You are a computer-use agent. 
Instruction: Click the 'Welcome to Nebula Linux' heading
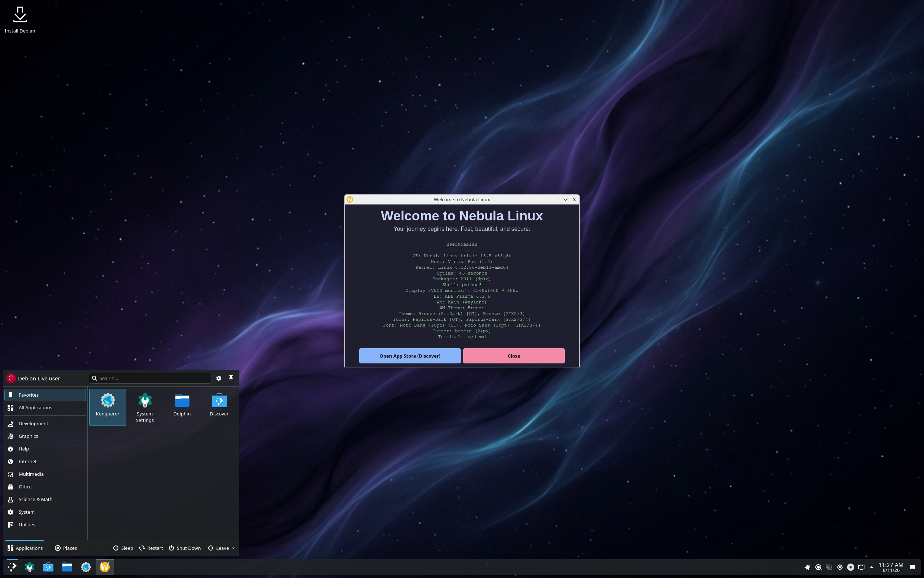[x=462, y=216]
